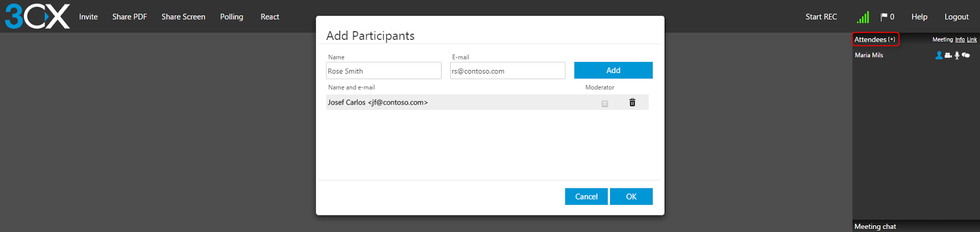980x232 pixels.
Task: Cancel the Add Participants dialog
Action: coord(586,196)
